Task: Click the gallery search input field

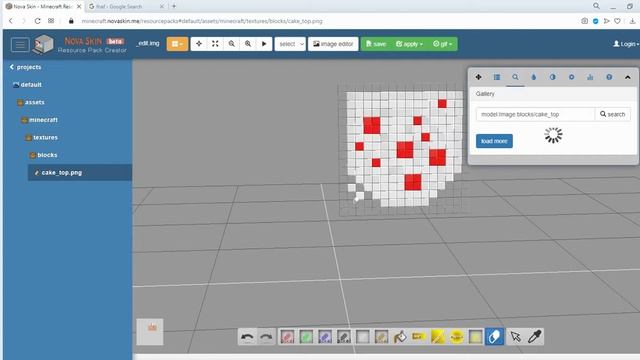Action: click(x=535, y=114)
